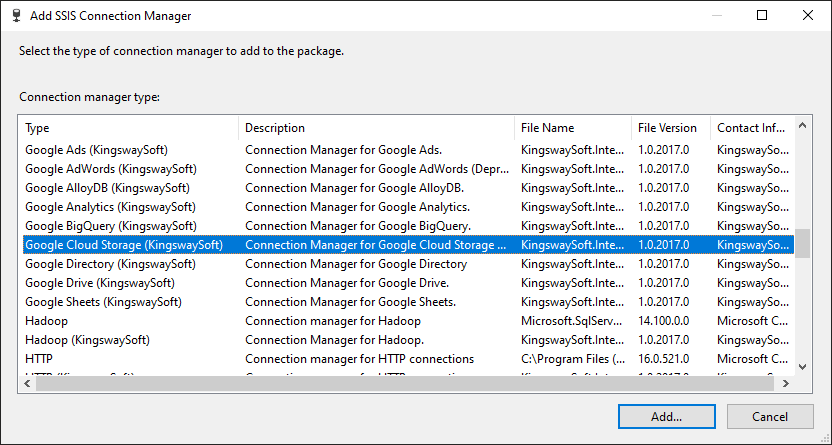
Task: Sort by the Contact Info column header
Action: pos(752,128)
